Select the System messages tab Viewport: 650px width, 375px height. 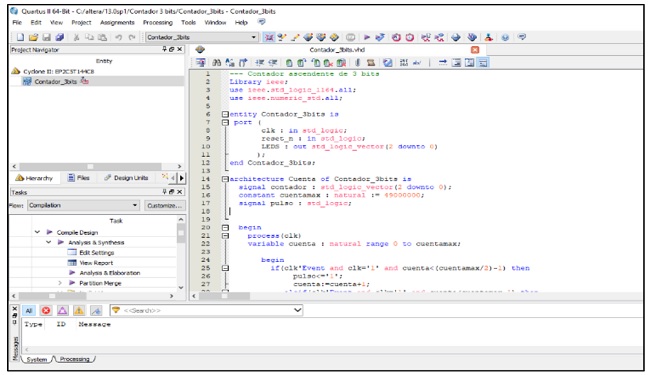[36, 359]
